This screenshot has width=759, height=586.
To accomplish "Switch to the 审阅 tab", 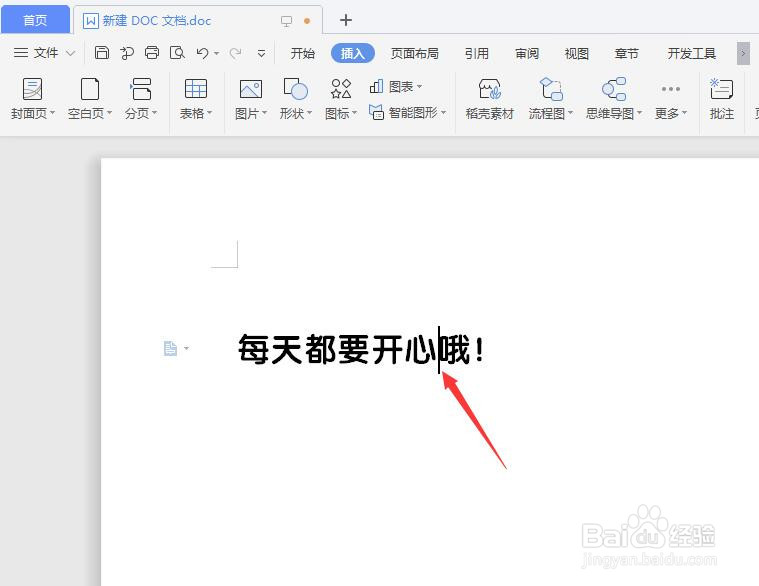I will (527, 53).
